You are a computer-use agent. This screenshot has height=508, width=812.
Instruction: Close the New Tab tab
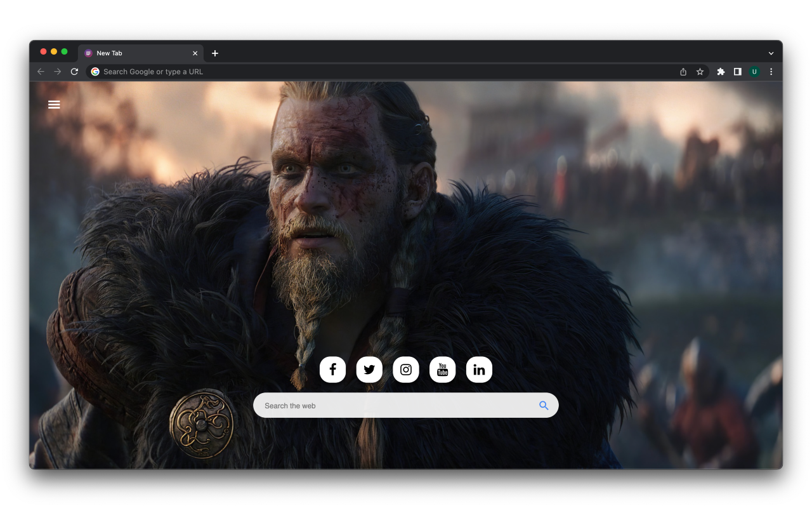[195, 53]
